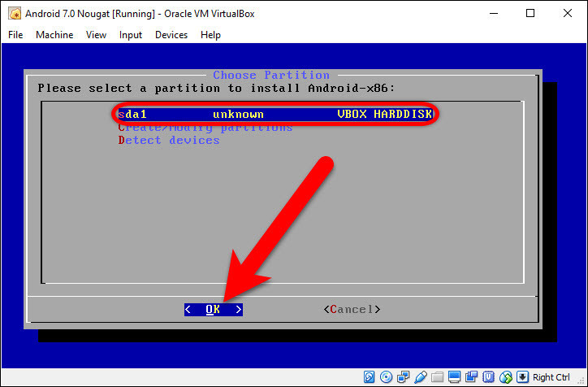Select the Detect devices option
This screenshot has width=588, height=387.
[169, 140]
